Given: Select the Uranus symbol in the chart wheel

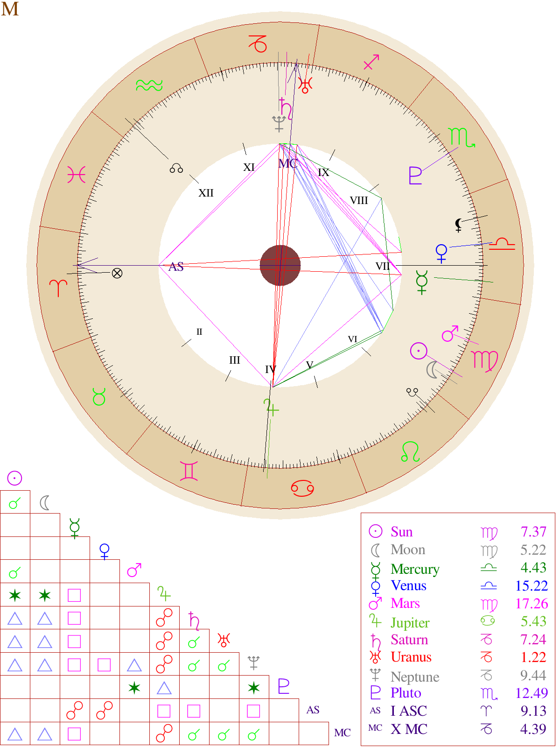Looking at the screenshot, I should [305, 85].
